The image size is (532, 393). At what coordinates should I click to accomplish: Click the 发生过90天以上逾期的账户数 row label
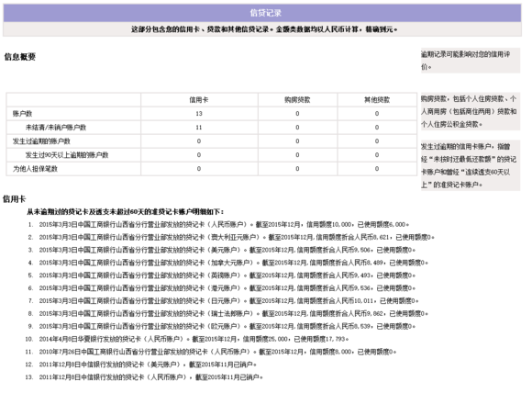tap(66, 155)
